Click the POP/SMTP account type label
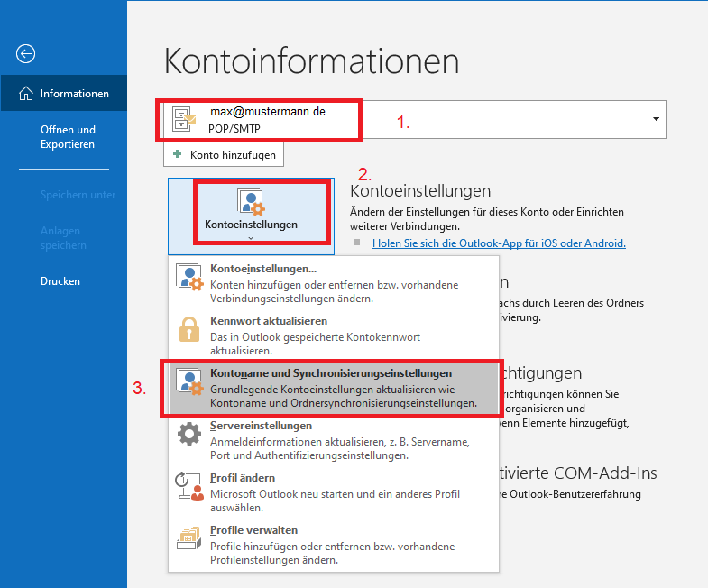Screen dimensions: 708x588 [x=234, y=129]
